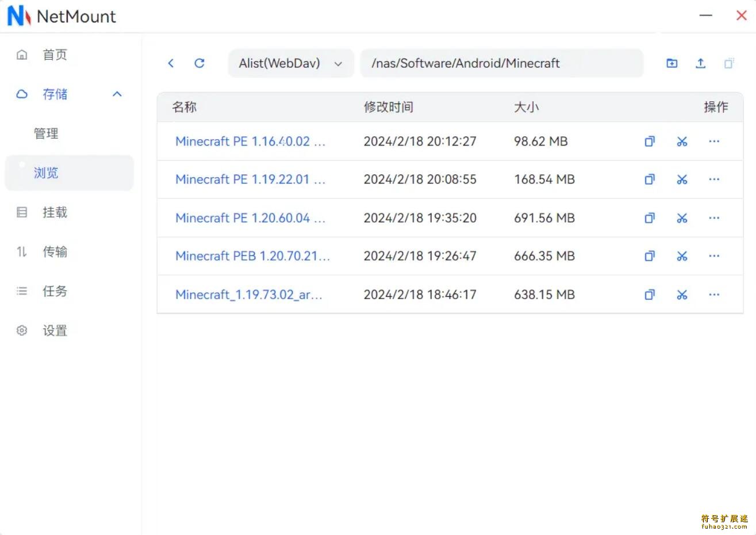This screenshot has width=756, height=535.
Task: Click the 设置 gear icon in the sidebar
Action: click(x=21, y=330)
